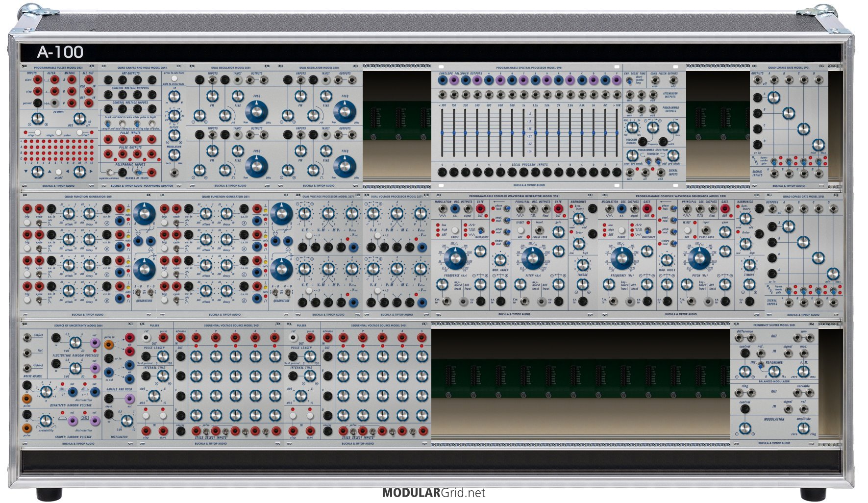
Task: Click the 'even' signal input jack on Spectral Processor
Action: pyautogui.click(x=629, y=172)
